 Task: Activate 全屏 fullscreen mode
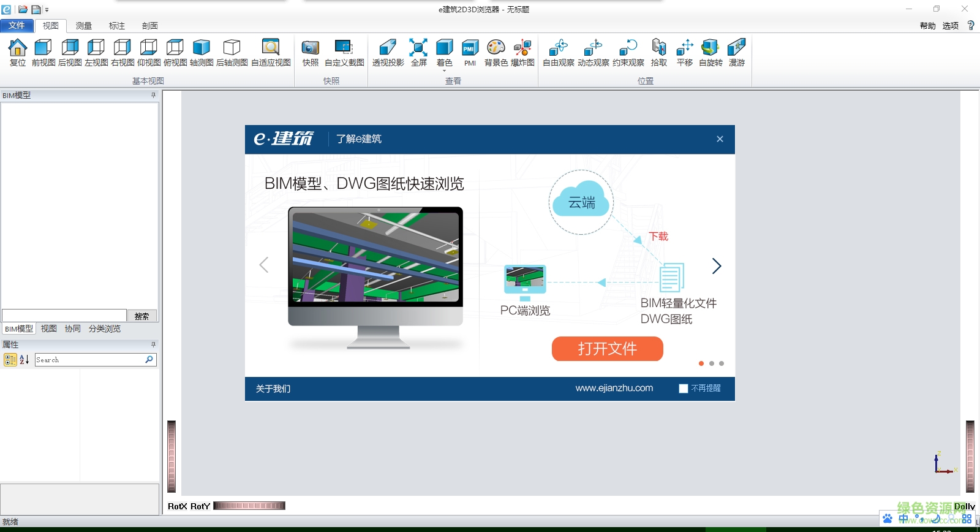(419, 53)
